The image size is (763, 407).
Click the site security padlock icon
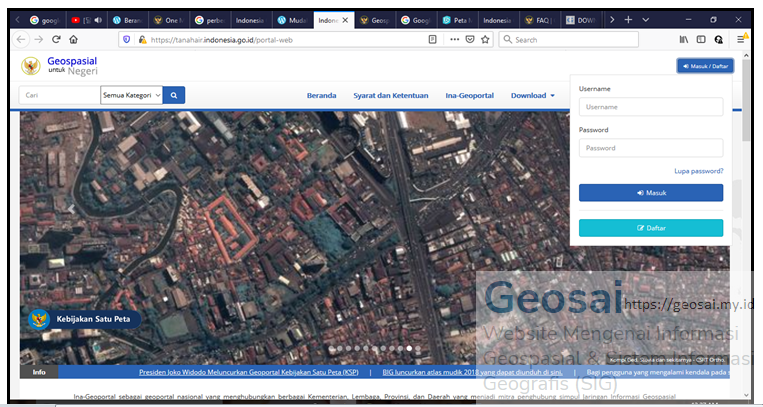(x=142, y=39)
